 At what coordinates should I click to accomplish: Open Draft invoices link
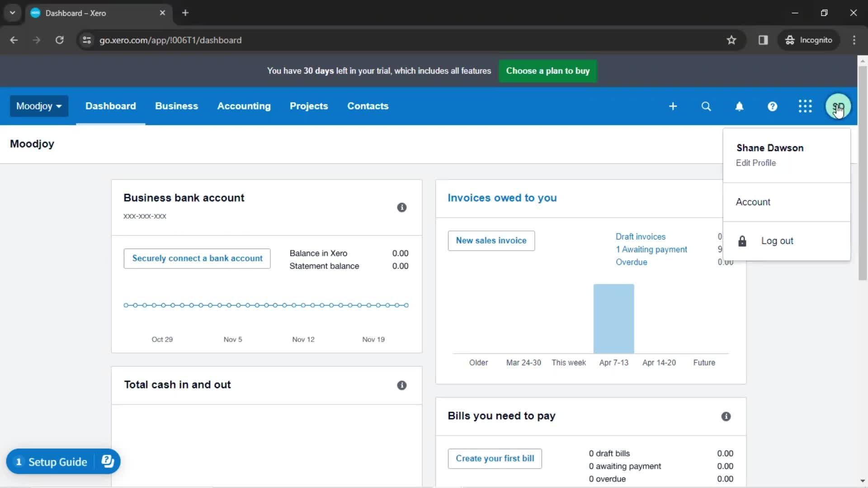640,237
